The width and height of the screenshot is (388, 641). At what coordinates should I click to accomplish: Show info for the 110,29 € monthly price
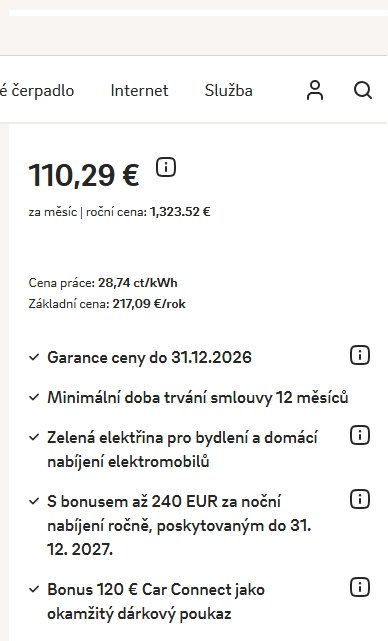[x=166, y=167]
